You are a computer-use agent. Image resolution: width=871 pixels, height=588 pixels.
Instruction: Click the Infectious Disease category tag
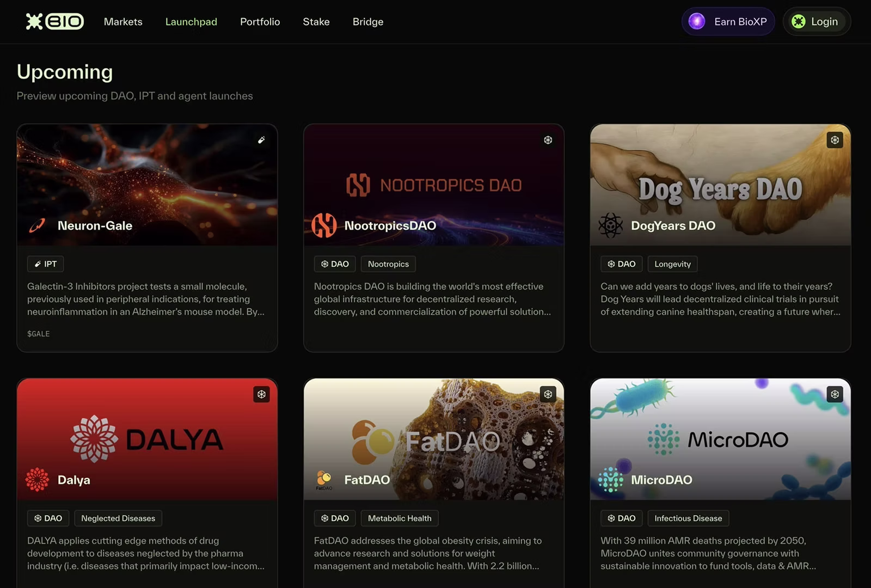click(x=688, y=518)
